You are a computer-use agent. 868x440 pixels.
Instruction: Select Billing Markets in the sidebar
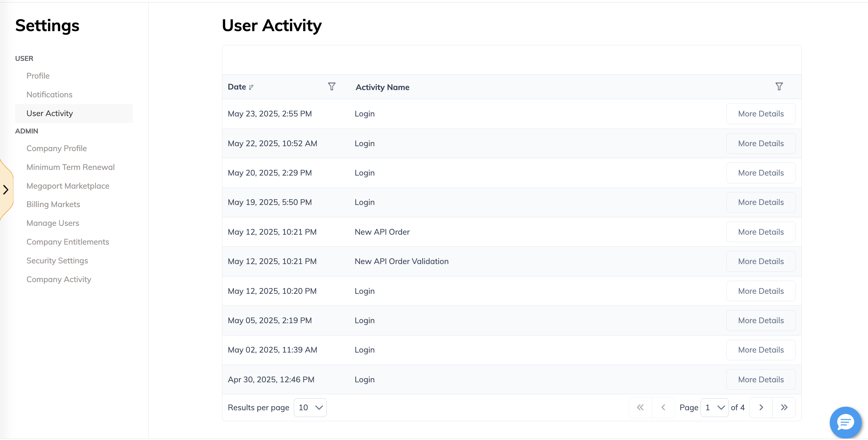(x=53, y=204)
